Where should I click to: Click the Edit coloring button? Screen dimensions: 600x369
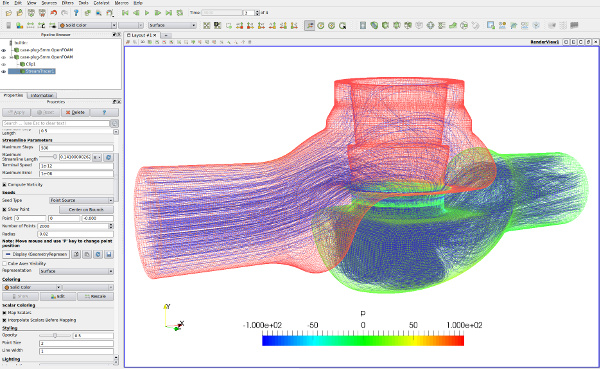(58, 296)
